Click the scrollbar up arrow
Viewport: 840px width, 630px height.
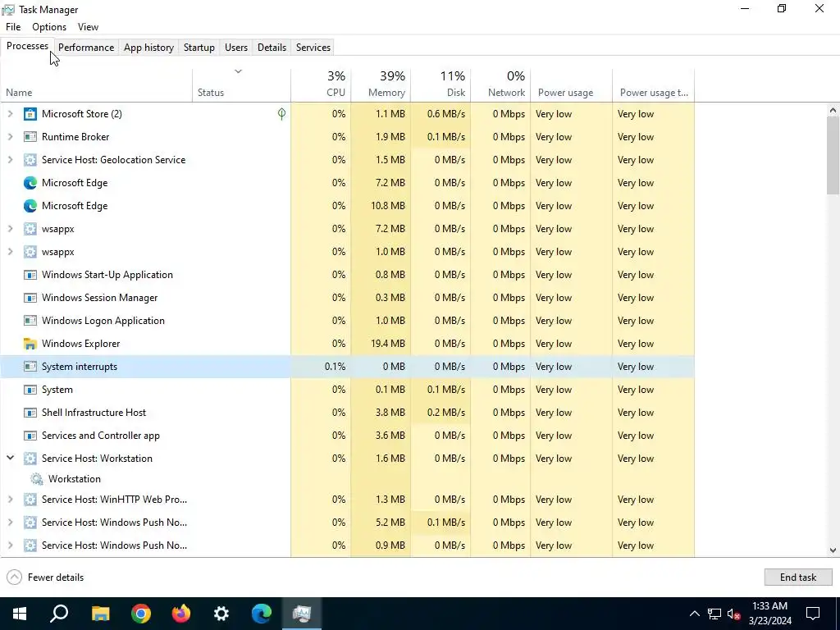coord(833,111)
